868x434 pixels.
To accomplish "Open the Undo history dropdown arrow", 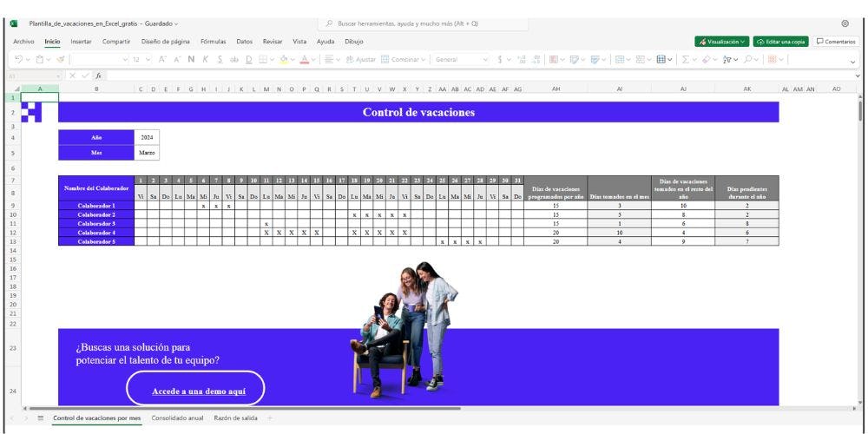I will (x=28, y=59).
